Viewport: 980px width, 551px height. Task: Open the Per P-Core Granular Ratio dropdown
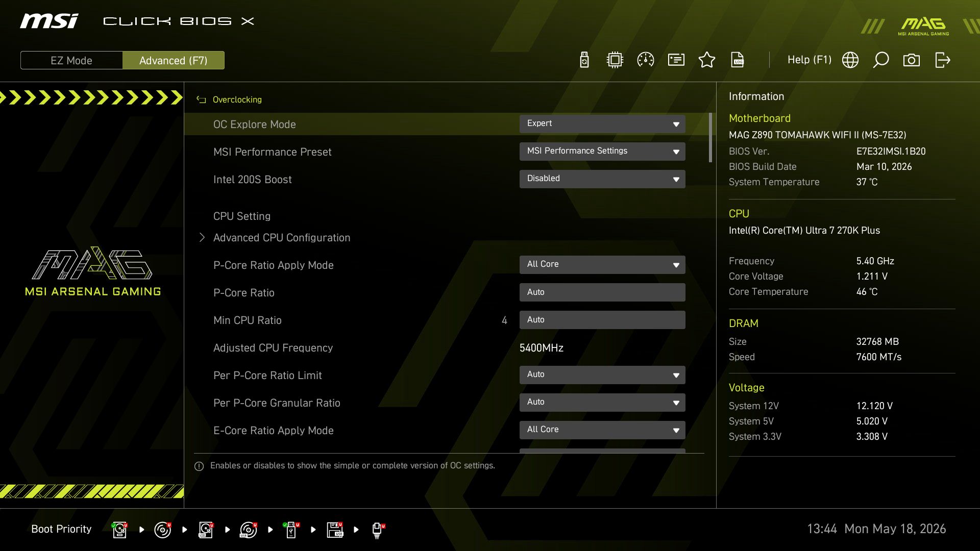[x=602, y=403]
